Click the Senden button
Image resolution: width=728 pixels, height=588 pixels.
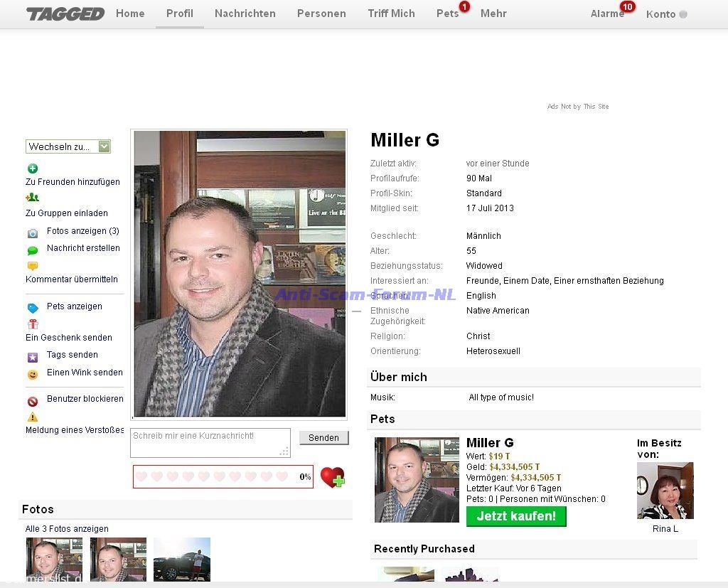point(323,437)
